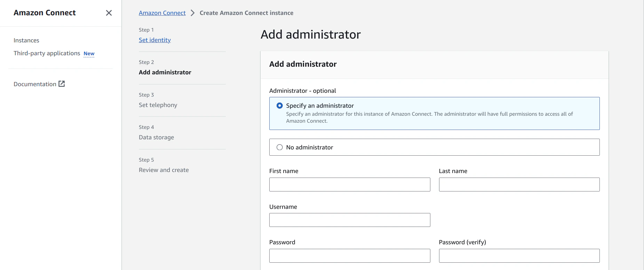Focus the First name field
This screenshot has height=270, width=644.
pyautogui.click(x=350, y=185)
